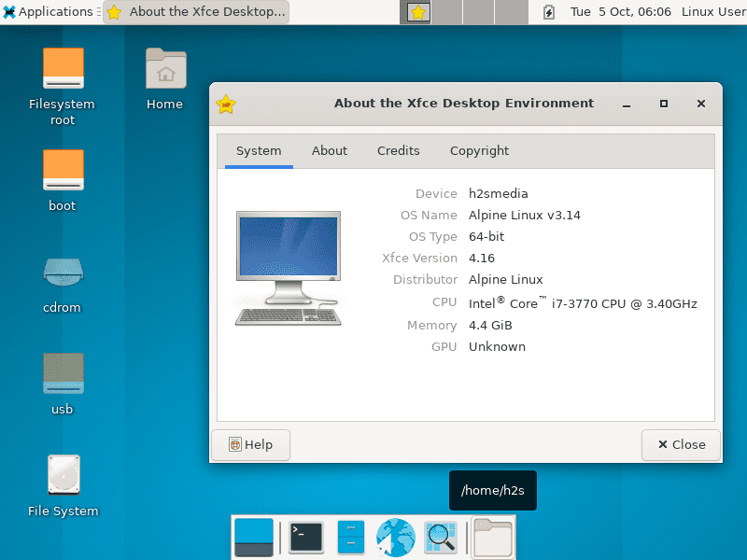747x560 pixels.
Task: Launch the web browser from the bottom panel
Action: tap(395, 538)
